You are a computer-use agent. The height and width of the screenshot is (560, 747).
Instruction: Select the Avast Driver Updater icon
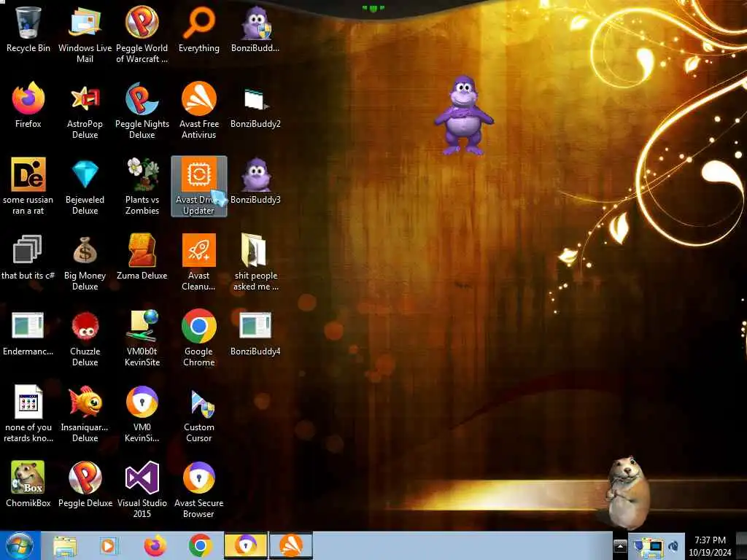click(x=199, y=186)
